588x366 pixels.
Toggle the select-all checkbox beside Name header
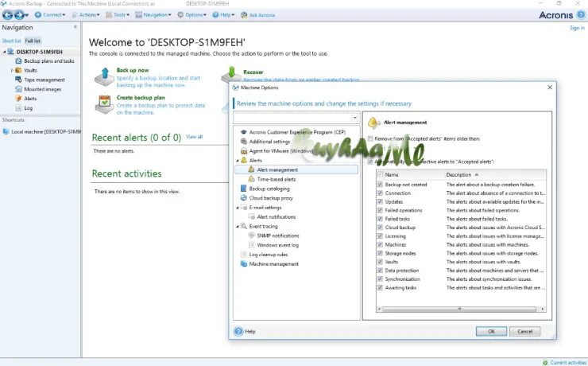click(380, 174)
